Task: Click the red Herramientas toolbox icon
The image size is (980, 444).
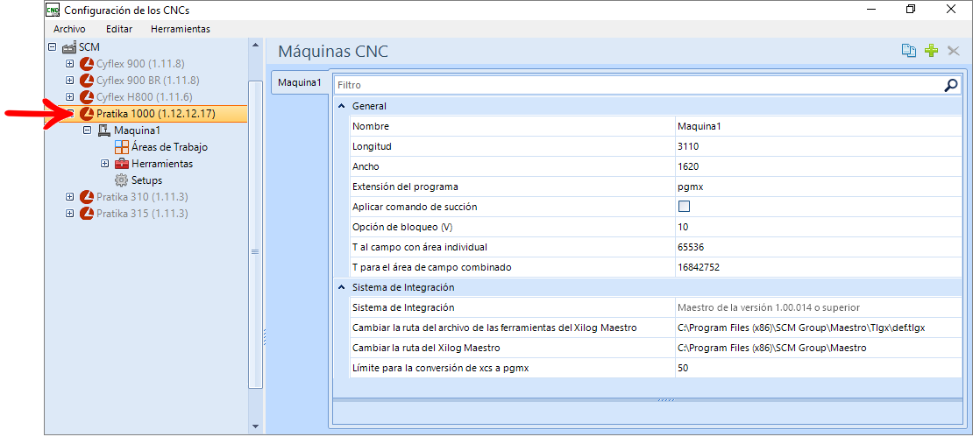Action: (122, 164)
